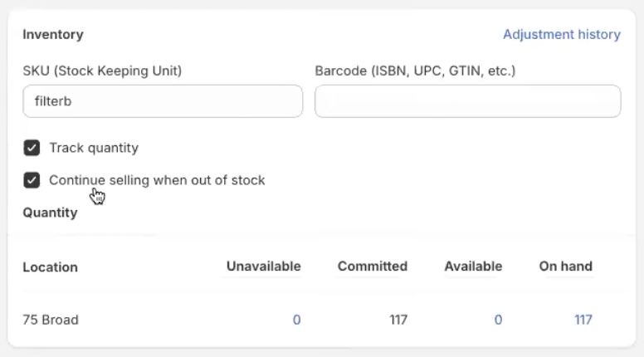Click the On hand column header

click(565, 267)
